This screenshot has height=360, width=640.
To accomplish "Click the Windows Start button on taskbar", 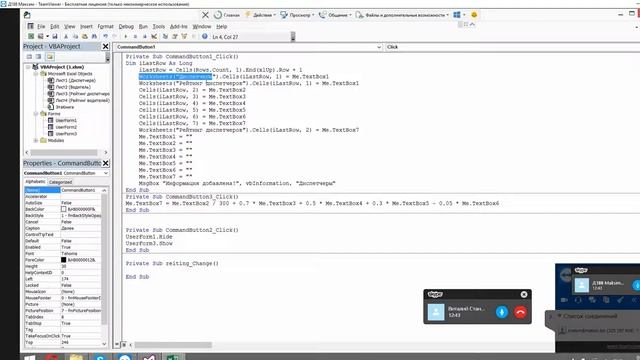I will click(x=29, y=357).
